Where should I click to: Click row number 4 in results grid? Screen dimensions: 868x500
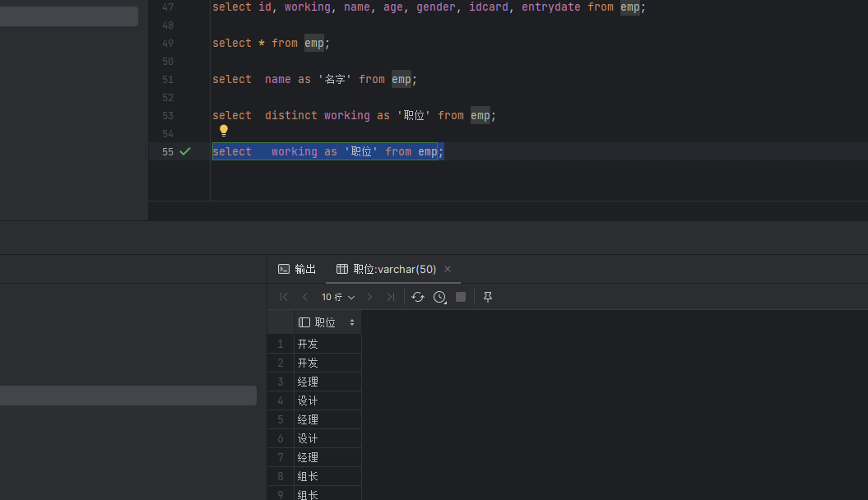click(281, 400)
